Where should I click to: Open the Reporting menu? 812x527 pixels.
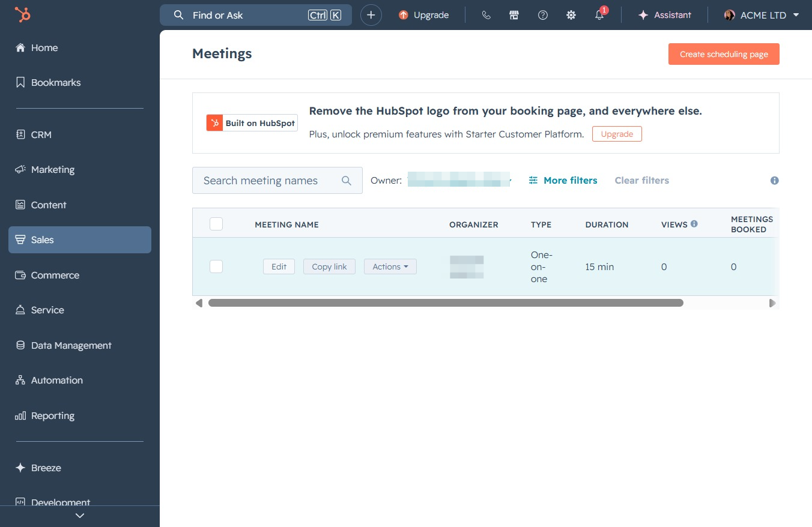80,415
